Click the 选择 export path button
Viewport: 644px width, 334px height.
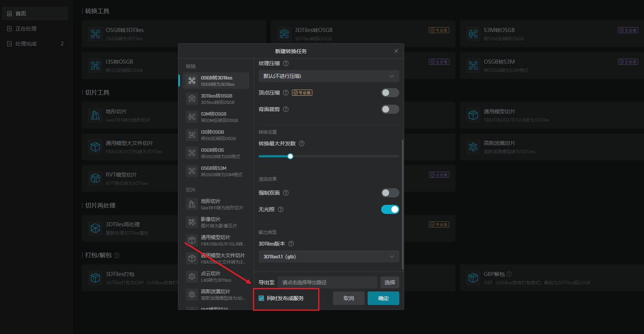(389, 282)
